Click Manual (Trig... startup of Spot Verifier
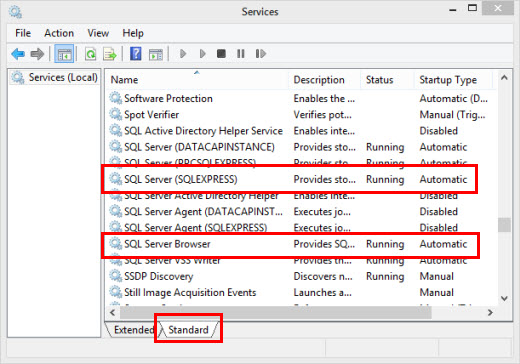The image size is (520, 364). pyautogui.click(x=452, y=115)
